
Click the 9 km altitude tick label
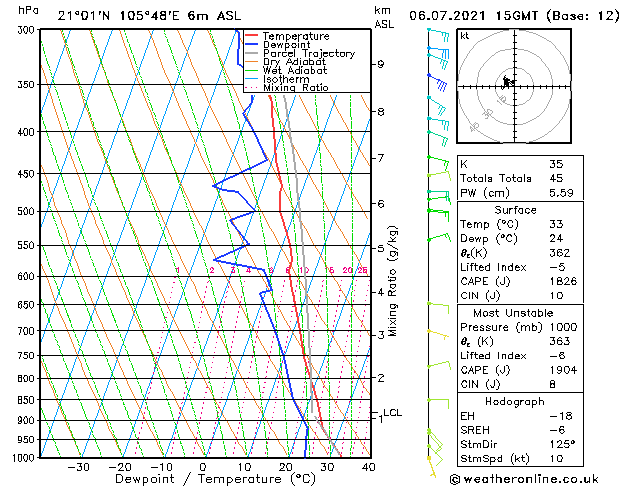380,64
